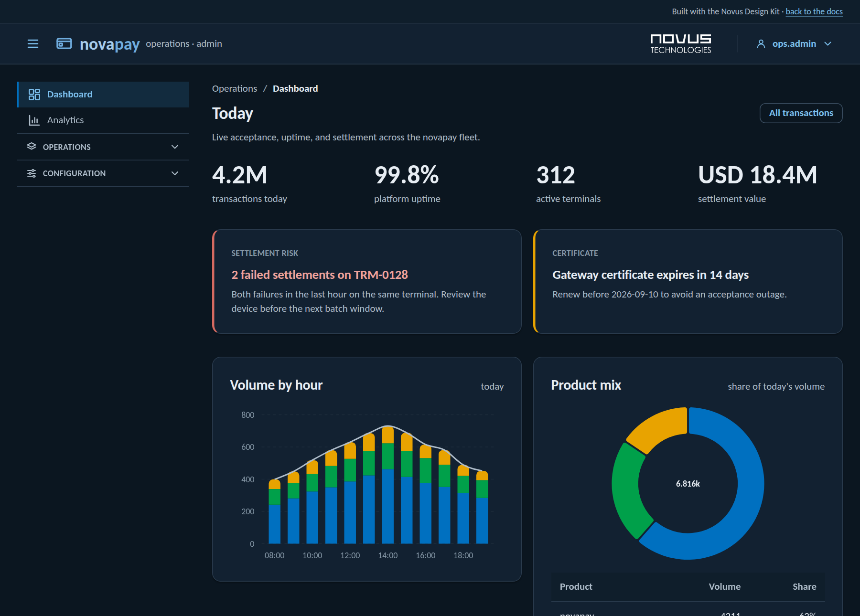
Task: Click the 'Gateway certificate expires in 14 days' heading
Action: coord(650,275)
